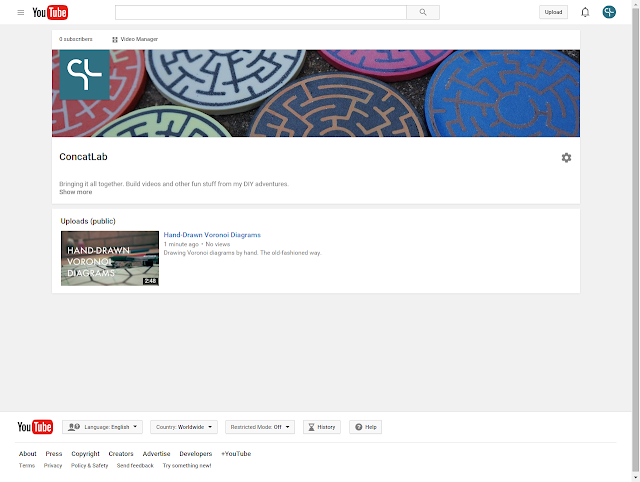640x482 pixels.
Task: Open the About footer link
Action: (x=28, y=453)
